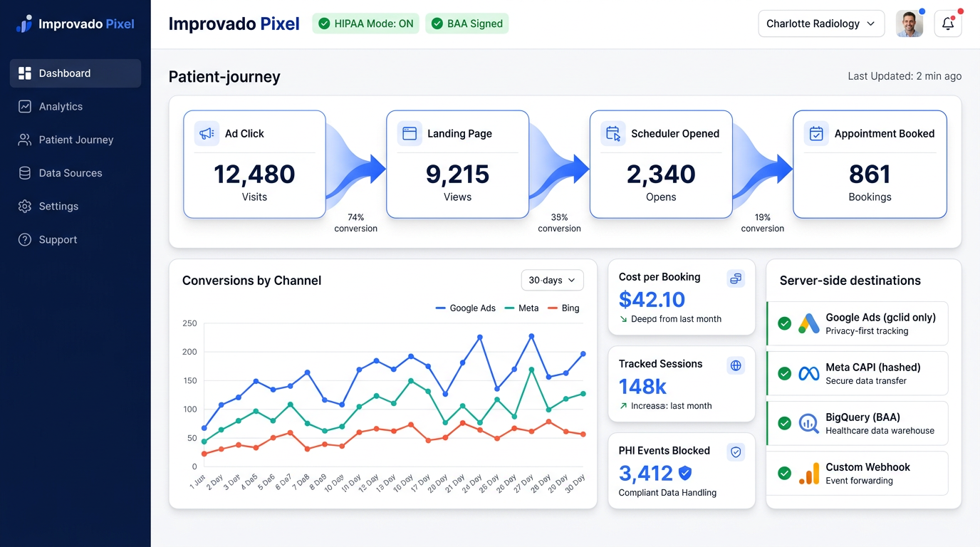Open the Dashboard menu item
This screenshot has height=547, width=980.
(x=75, y=73)
